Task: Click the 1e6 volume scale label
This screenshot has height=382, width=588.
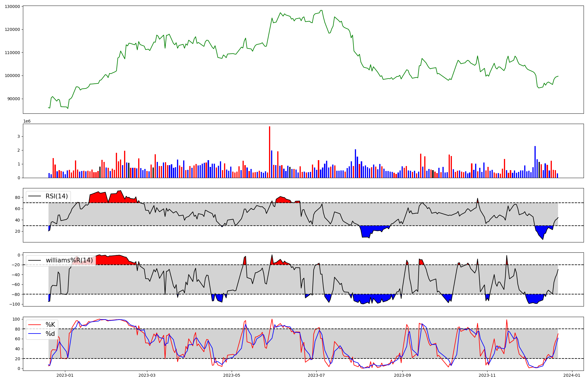Action: coord(27,121)
